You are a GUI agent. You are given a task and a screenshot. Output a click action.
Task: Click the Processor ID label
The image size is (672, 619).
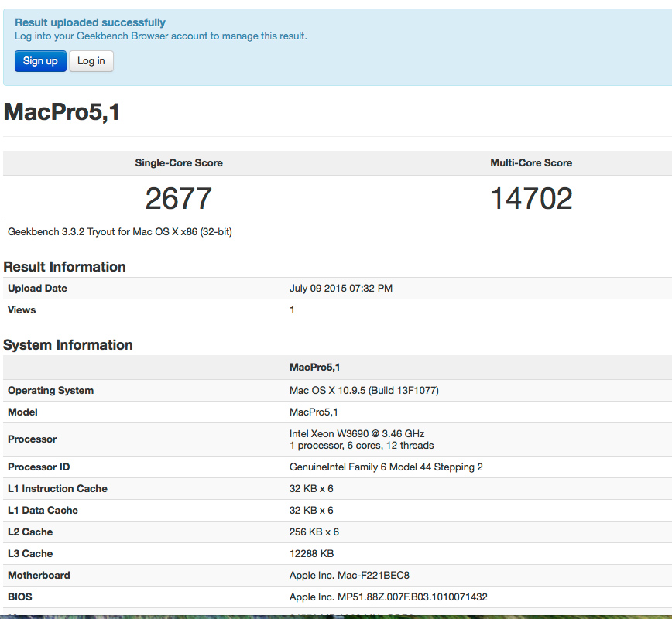39,467
